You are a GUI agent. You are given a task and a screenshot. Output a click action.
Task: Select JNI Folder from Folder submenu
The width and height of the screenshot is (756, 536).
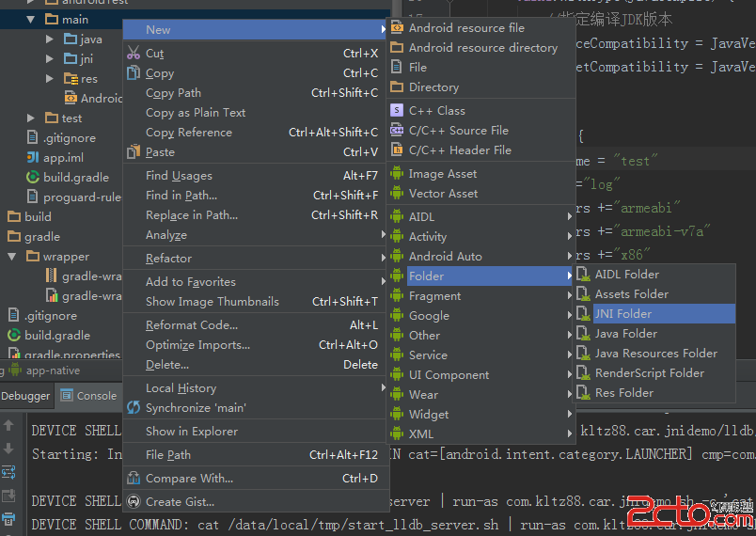[654, 314]
